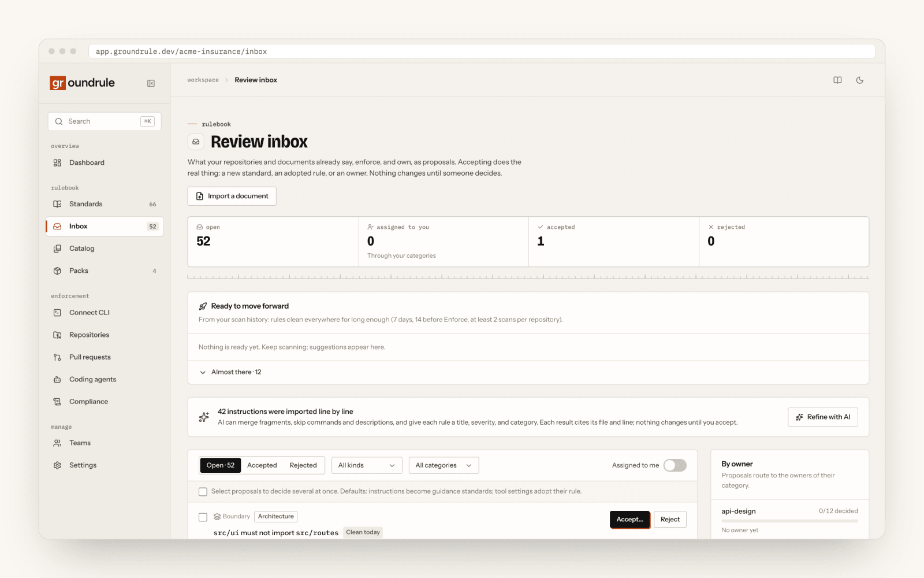Click Import a document button

(232, 196)
